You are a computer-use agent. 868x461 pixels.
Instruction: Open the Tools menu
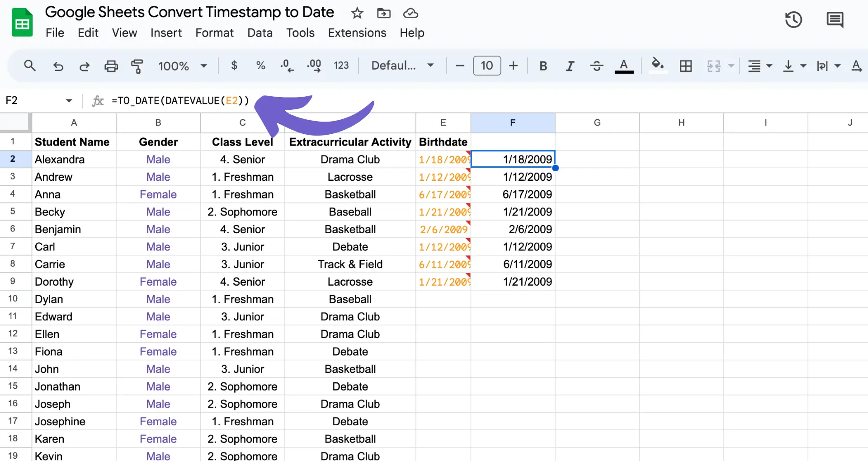(x=300, y=33)
